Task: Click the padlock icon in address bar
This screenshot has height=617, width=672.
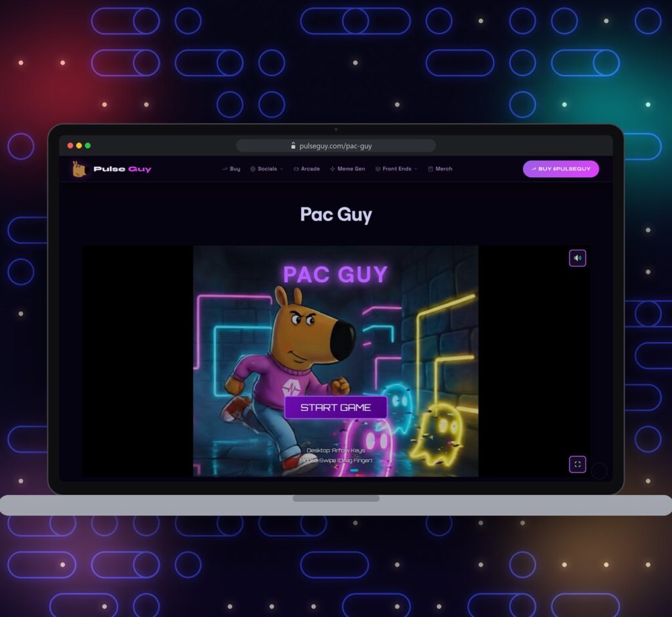Action: click(293, 146)
